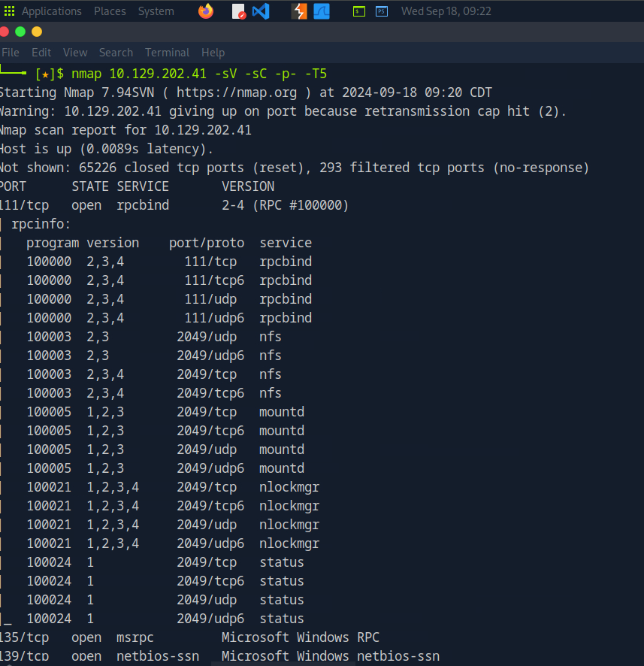Viewport: 644px width, 666px height.
Task: Click the text editor document icon
Action: (238, 11)
